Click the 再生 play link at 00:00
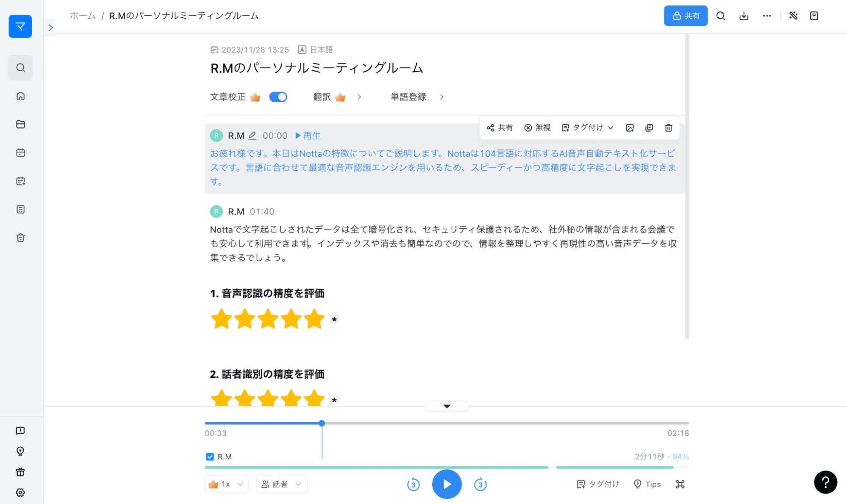This screenshot has width=847, height=504. click(x=308, y=136)
